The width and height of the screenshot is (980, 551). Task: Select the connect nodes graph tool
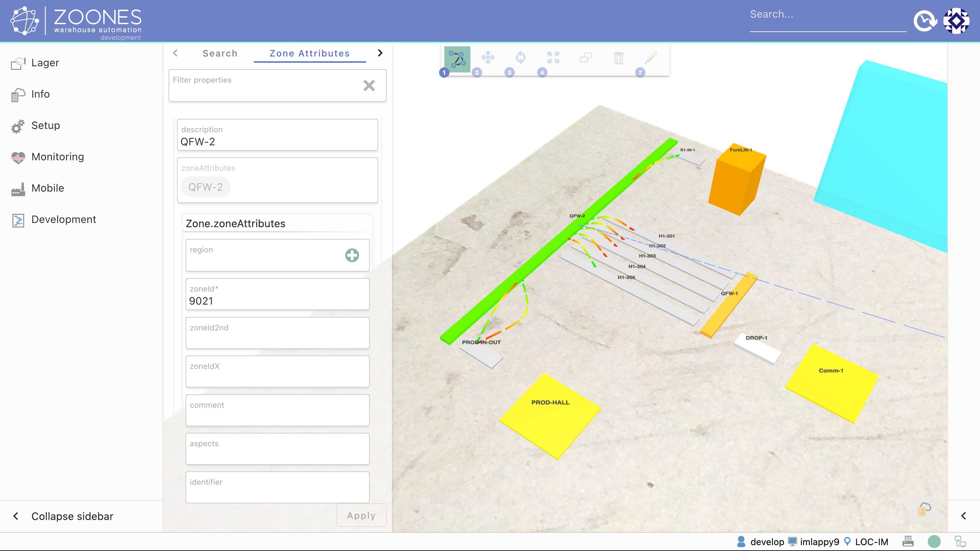pyautogui.click(x=457, y=59)
